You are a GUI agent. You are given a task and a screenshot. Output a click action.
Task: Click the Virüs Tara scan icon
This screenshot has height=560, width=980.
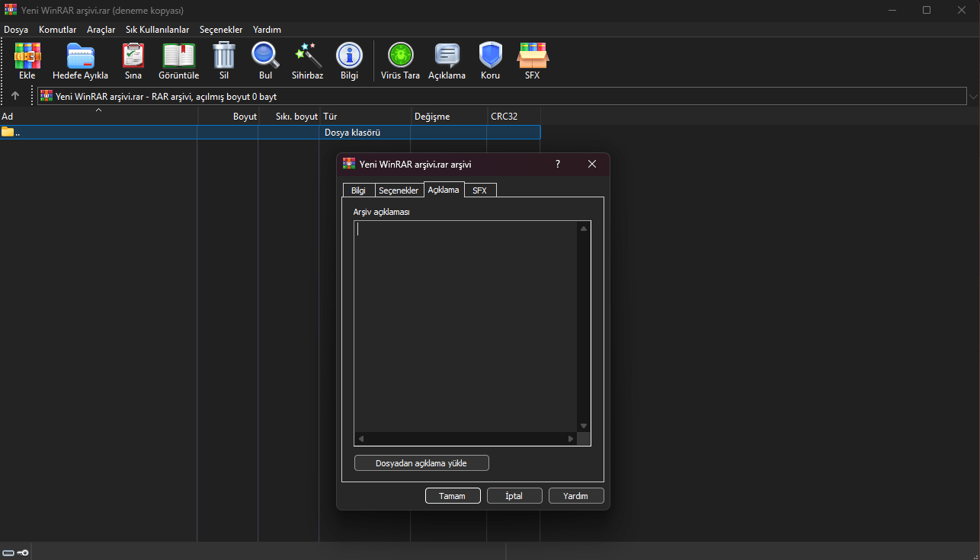400,56
